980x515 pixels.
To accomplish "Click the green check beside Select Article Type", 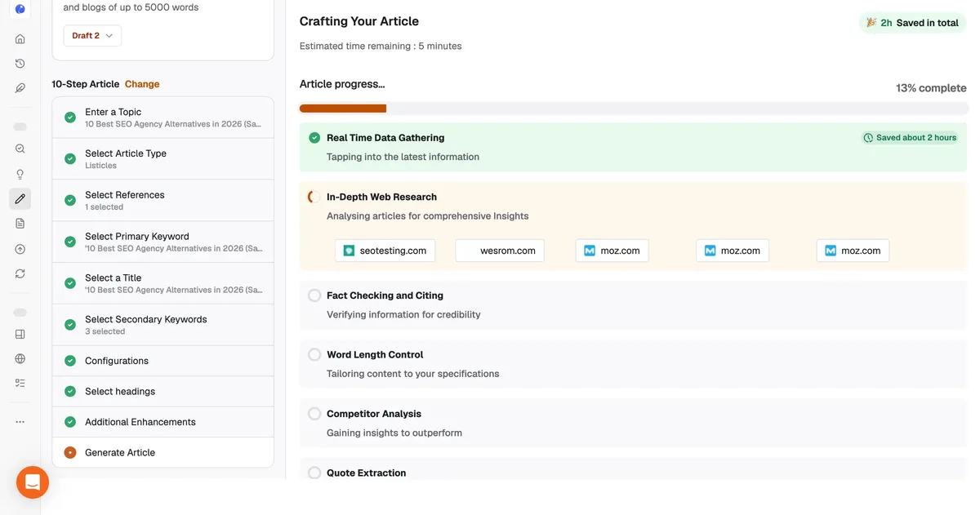I will point(70,159).
